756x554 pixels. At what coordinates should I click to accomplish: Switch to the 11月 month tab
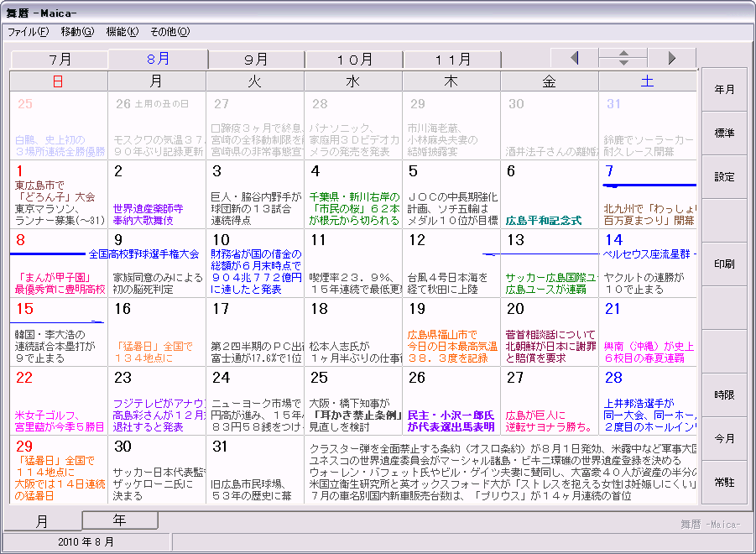click(452, 60)
